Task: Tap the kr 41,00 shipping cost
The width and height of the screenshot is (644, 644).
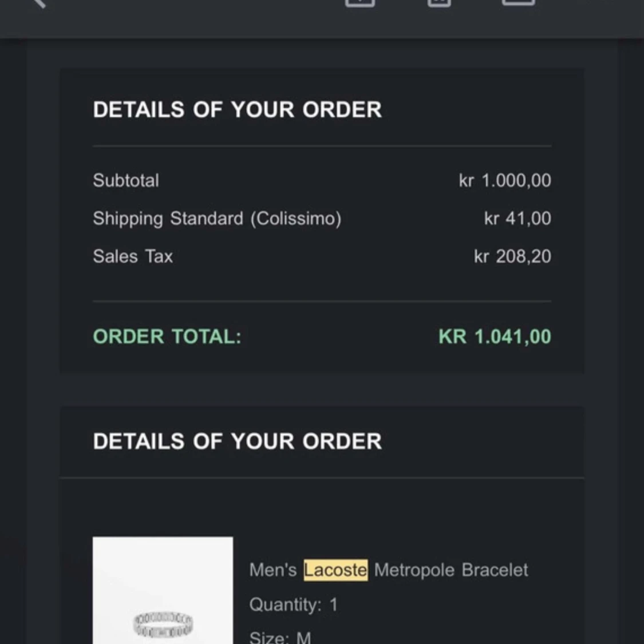Action: pyautogui.click(x=517, y=219)
